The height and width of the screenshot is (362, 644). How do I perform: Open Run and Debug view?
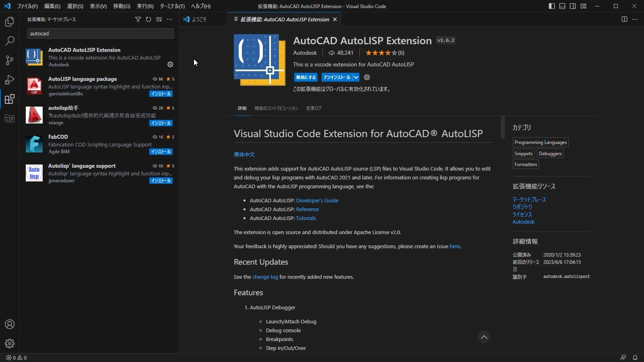tap(10, 80)
